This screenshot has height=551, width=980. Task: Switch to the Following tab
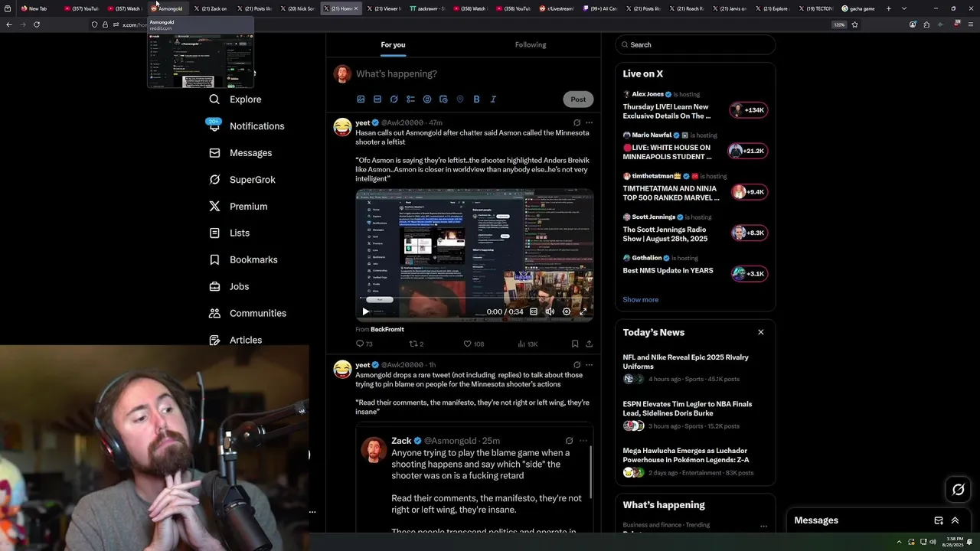[x=531, y=44]
